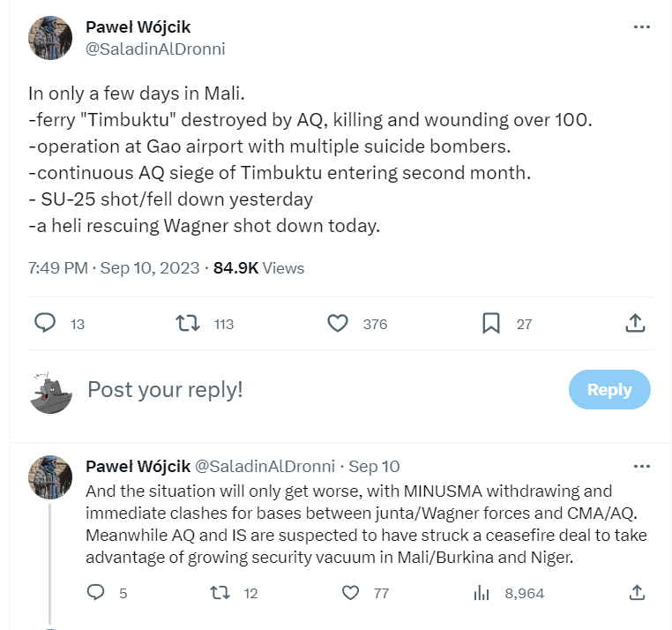The height and width of the screenshot is (630, 672).
Task: Like the reply tweet with 77 likes
Action: coord(351,593)
